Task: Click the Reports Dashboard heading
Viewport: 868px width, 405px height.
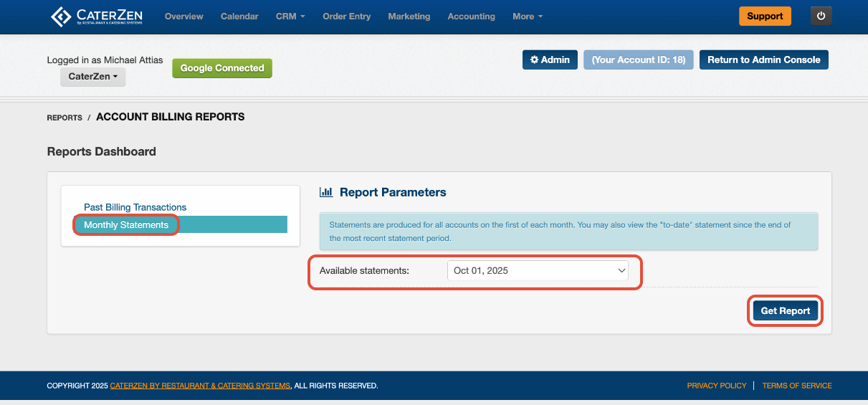Action: [101, 151]
